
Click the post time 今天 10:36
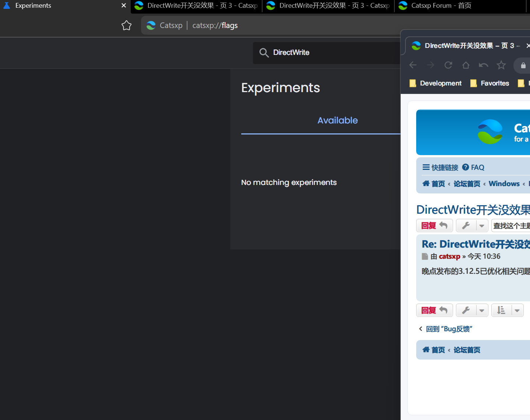coord(484,256)
